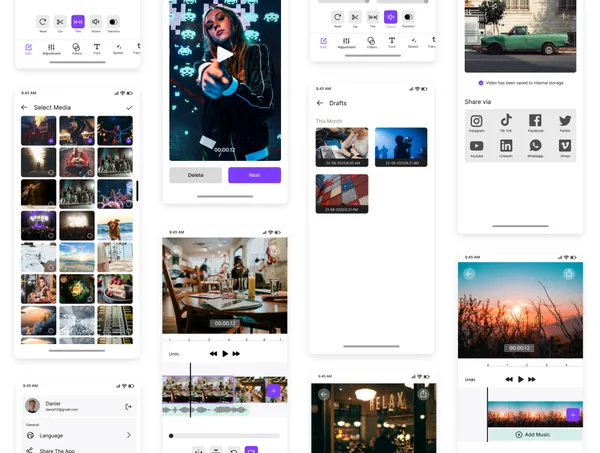Select the Facebook share icon
The width and height of the screenshot is (600, 453).
(536, 123)
